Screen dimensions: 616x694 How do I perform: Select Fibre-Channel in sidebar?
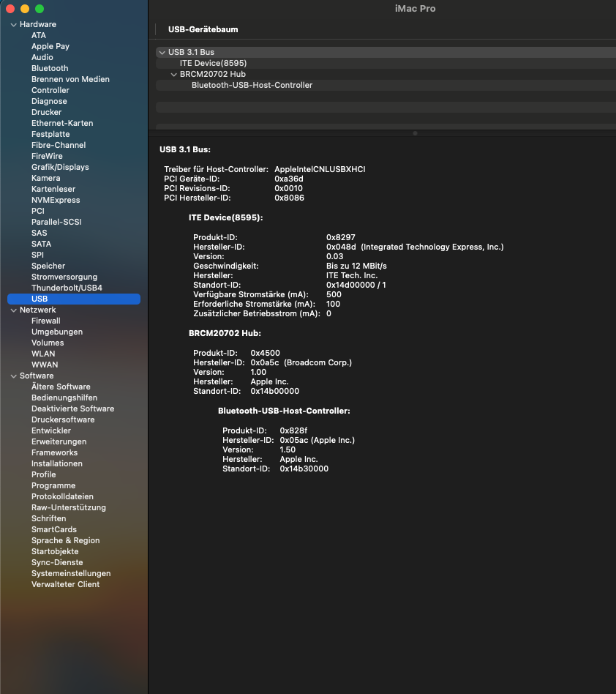coord(59,145)
